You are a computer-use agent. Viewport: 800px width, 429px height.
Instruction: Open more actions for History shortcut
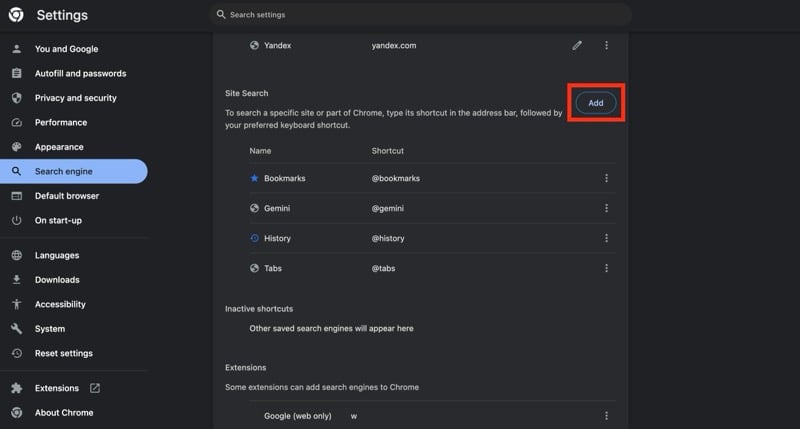click(x=606, y=238)
